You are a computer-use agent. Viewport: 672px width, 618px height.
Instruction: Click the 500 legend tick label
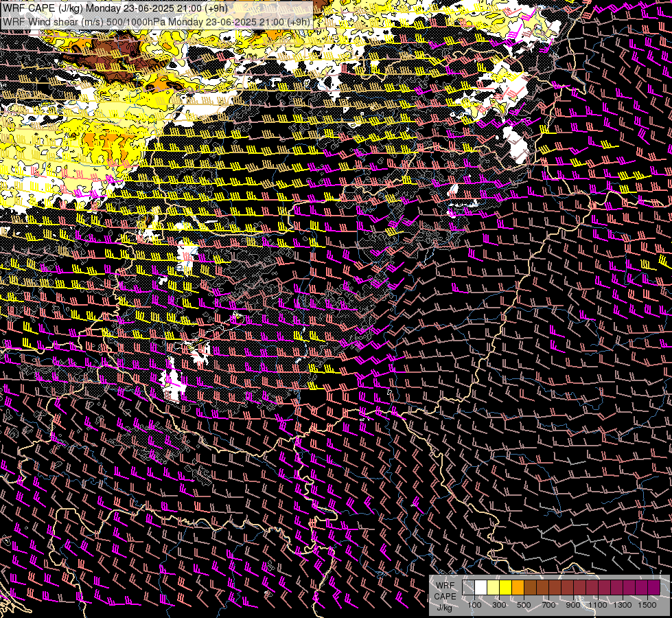coord(524,605)
